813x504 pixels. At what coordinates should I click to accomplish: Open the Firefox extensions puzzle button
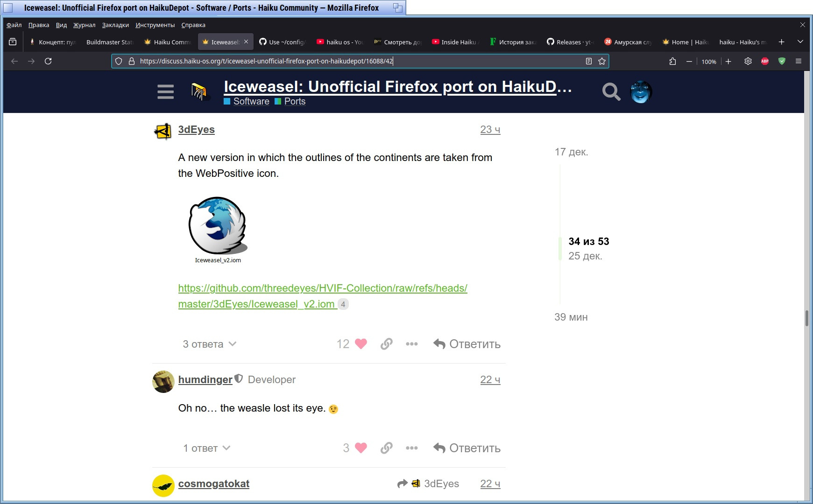[672, 61]
